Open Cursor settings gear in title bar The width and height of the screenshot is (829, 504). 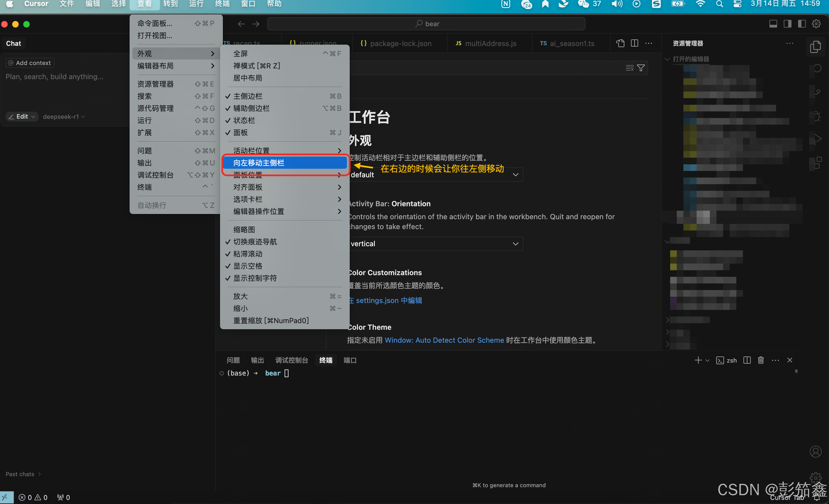816,24
